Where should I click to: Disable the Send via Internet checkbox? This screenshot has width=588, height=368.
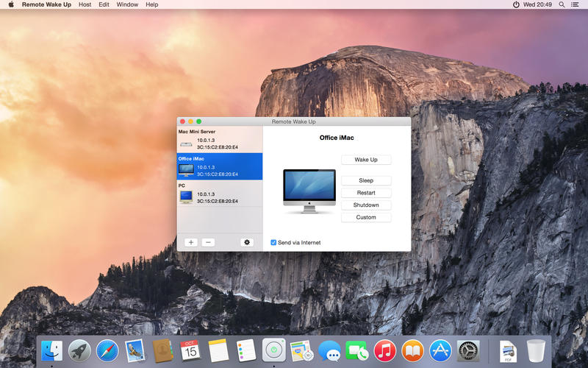pos(273,242)
